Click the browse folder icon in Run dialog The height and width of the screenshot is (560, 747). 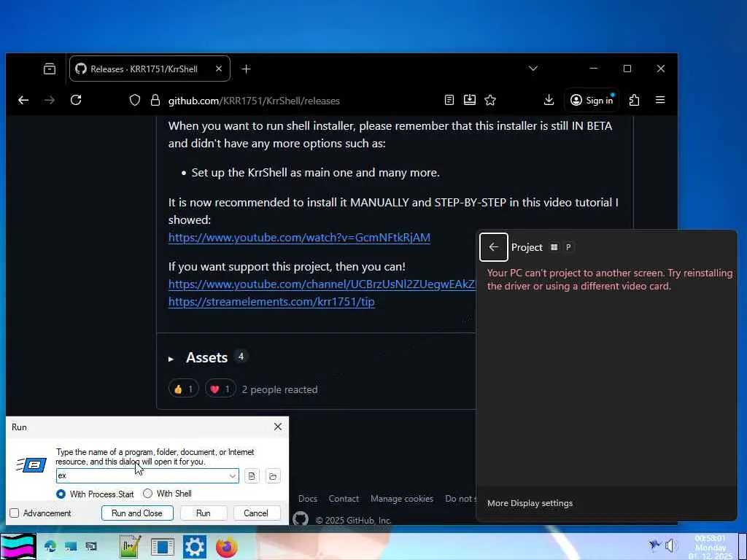(273, 475)
